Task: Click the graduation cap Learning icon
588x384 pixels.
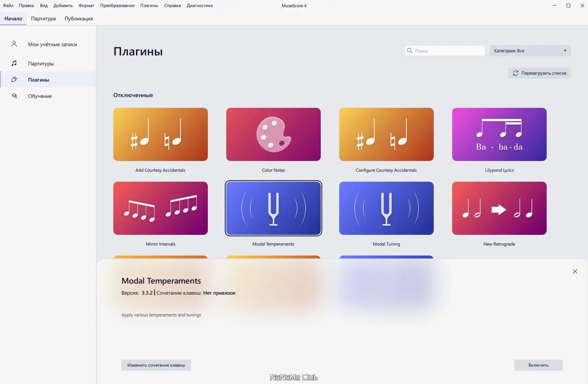Action: tap(14, 96)
